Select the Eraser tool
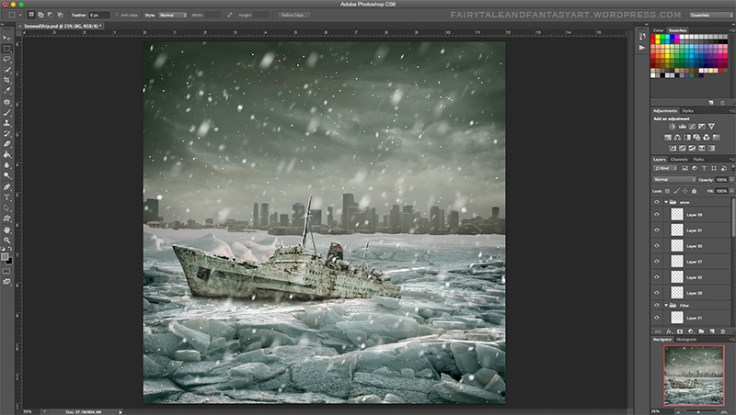The image size is (736, 415). click(x=7, y=144)
